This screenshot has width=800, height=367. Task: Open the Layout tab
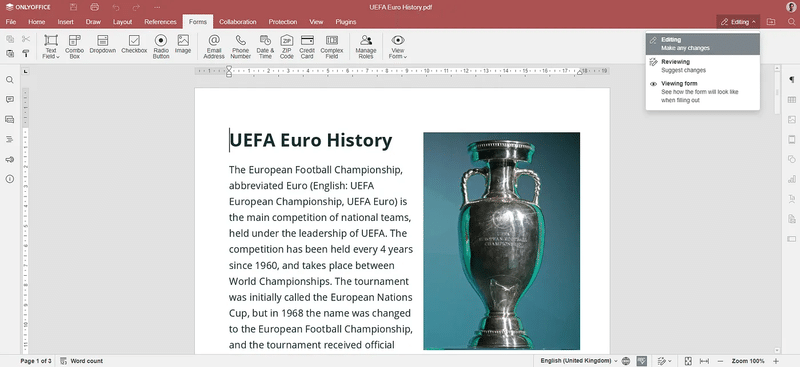click(x=122, y=22)
